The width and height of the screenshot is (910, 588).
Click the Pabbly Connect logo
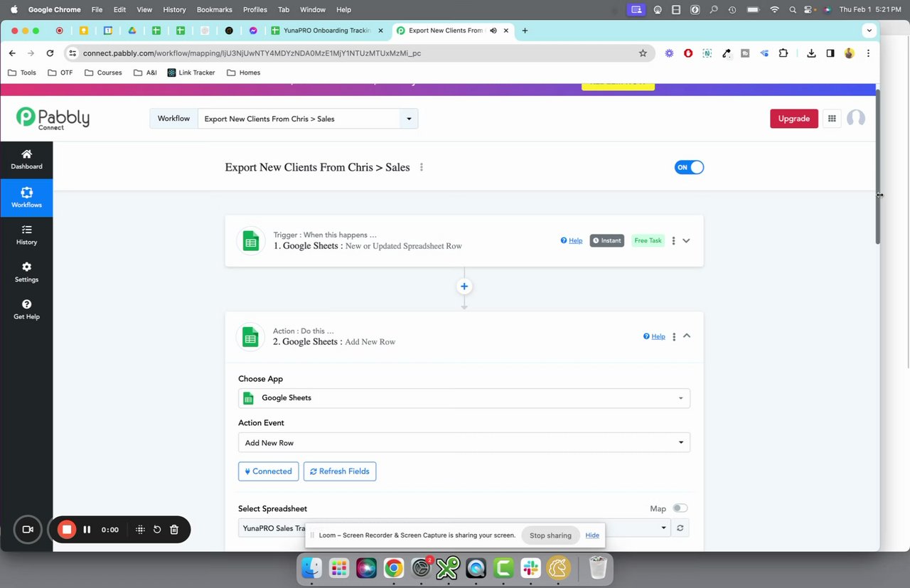pos(53,118)
